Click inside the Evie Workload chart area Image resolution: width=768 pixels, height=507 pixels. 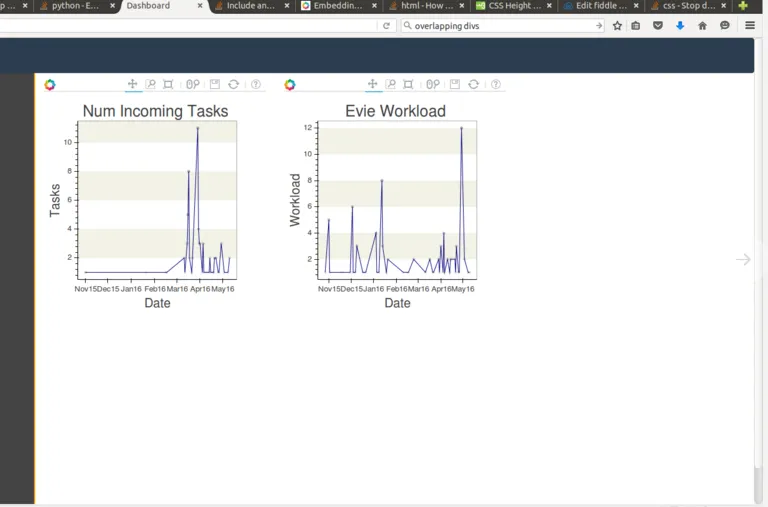click(x=397, y=200)
